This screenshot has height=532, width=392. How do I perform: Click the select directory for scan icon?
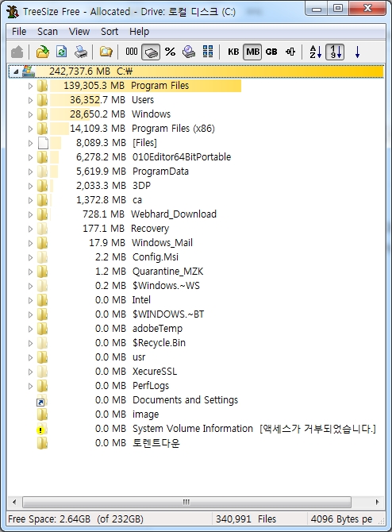pyautogui.click(x=43, y=52)
